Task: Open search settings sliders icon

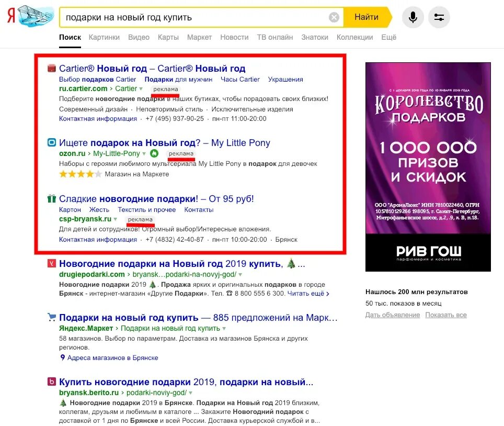Action: (439, 17)
